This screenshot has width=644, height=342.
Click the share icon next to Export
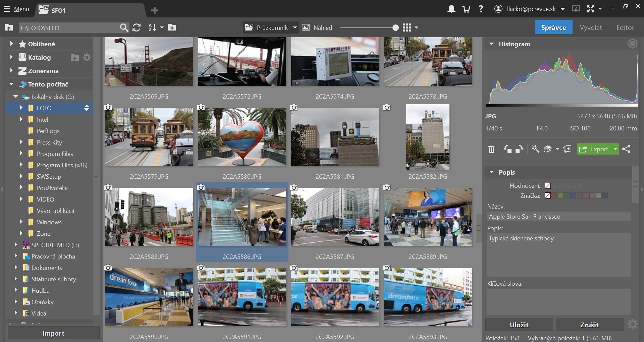click(x=626, y=149)
